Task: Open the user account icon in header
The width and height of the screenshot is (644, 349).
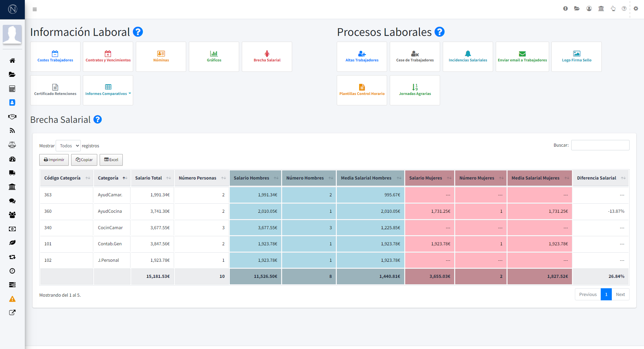Action: point(589,9)
